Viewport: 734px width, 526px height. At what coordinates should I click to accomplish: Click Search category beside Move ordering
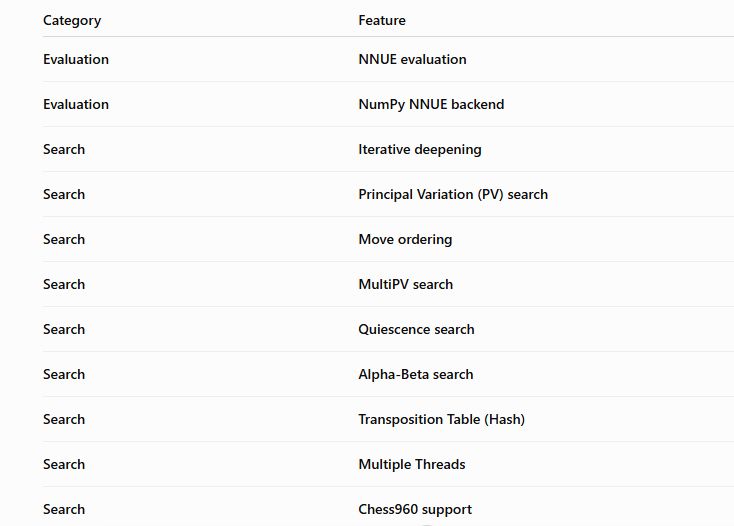click(x=64, y=240)
